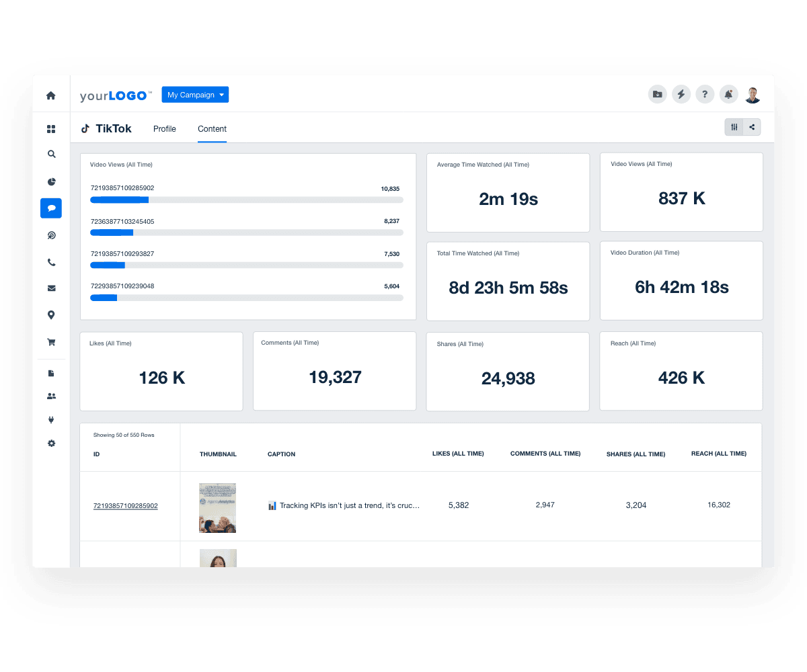Switch to the Profile tab
The width and height of the screenshot is (807, 672).
164,128
